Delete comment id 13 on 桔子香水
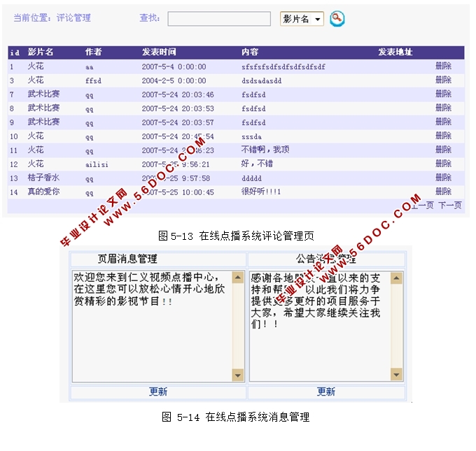 point(443,178)
